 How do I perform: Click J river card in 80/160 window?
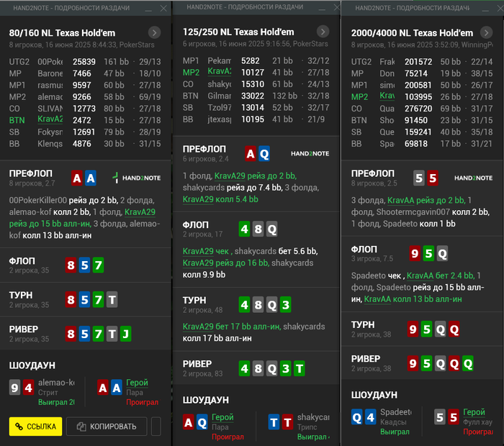pos(126,334)
